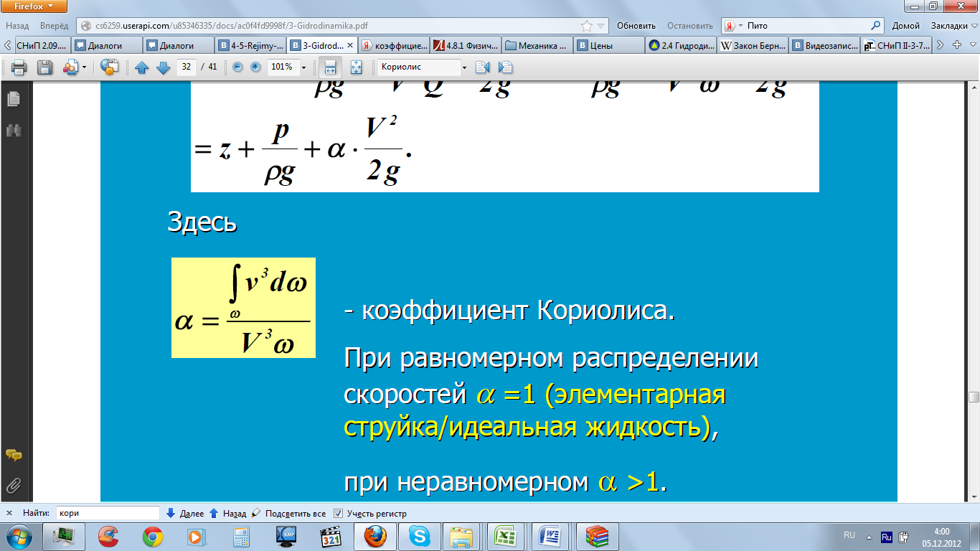The height and width of the screenshot is (551, 980).
Task: Click the PDF find field containing Кориолис
Action: click(x=419, y=67)
